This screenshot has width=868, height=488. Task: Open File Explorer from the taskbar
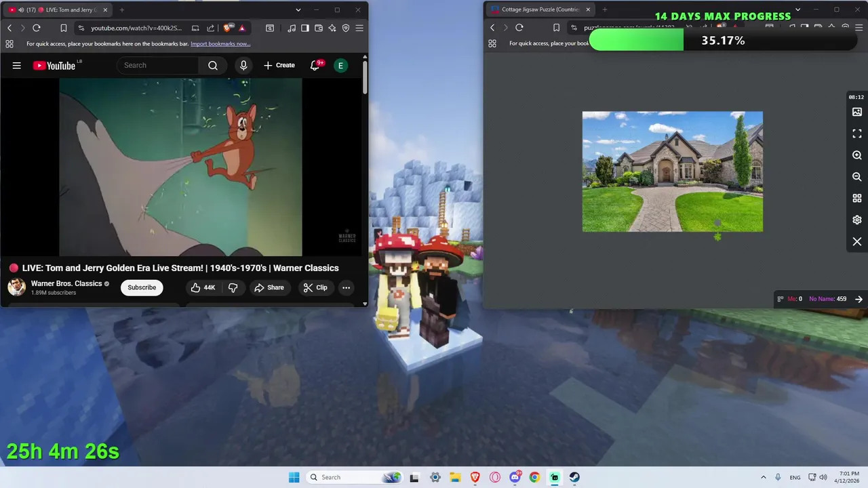(x=455, y=477)
